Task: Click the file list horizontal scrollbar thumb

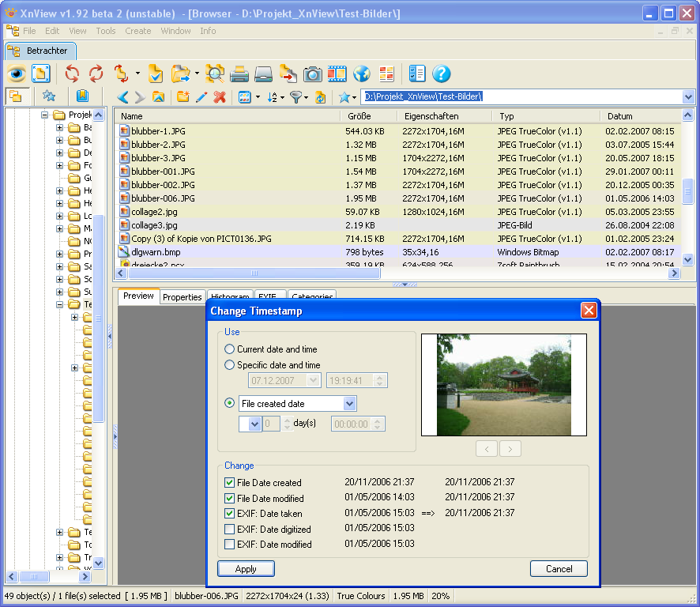Action: pos(254,273)
